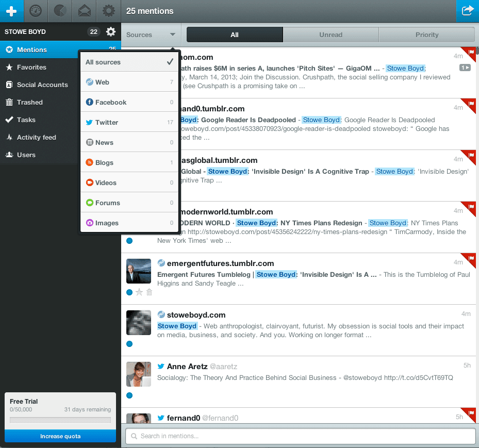
Task: Click the Twitter bird icon beside fernand0
Action: click(161, 418)
